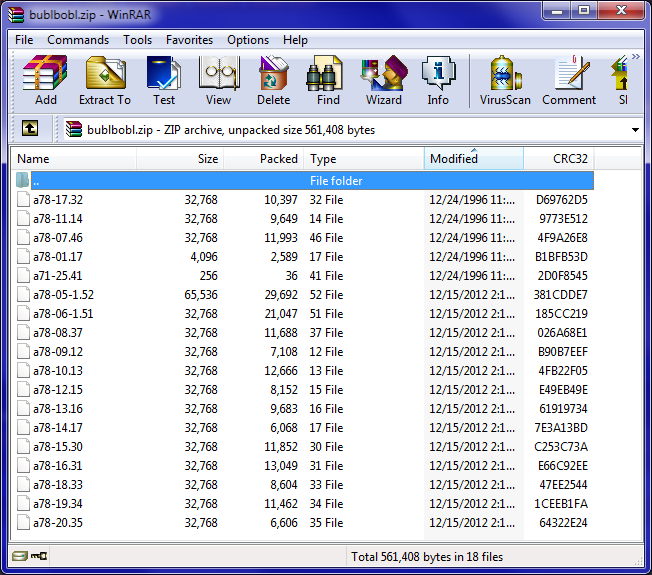
Task: Click WinRAR title bar application icon
Action: click(17, 15)
